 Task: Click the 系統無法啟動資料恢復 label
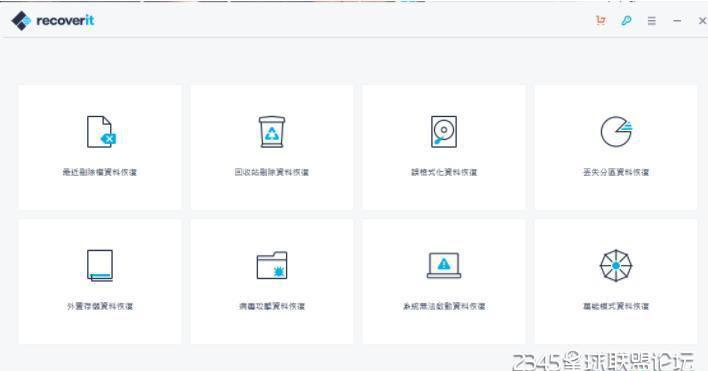[444, 306]
